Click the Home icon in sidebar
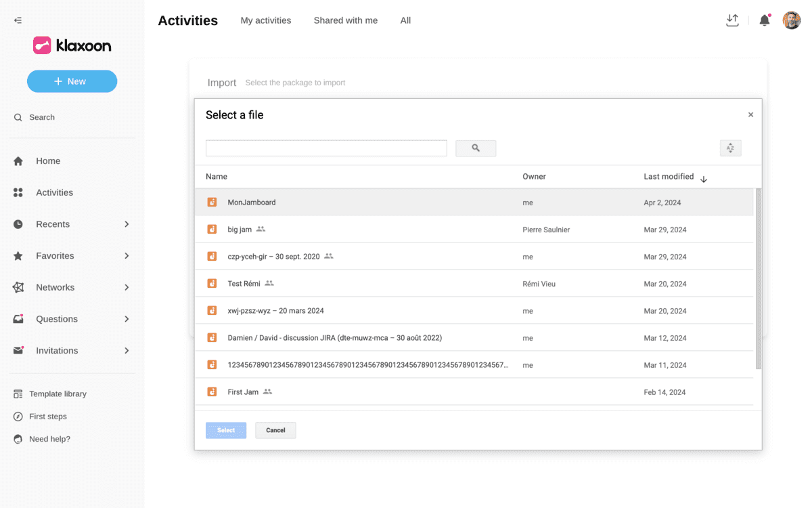 click(x=18, y=161)
